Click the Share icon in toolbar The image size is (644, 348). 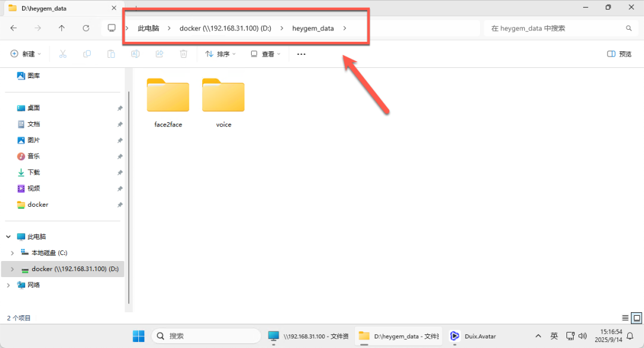click(x=159, y=54)
